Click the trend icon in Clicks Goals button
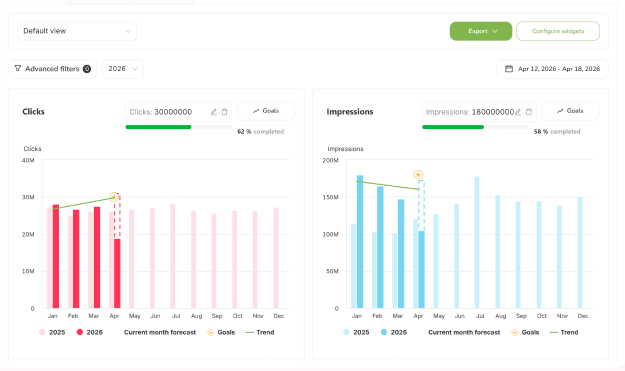Viewport: 625px width, 371px height. tap(256, 111)
